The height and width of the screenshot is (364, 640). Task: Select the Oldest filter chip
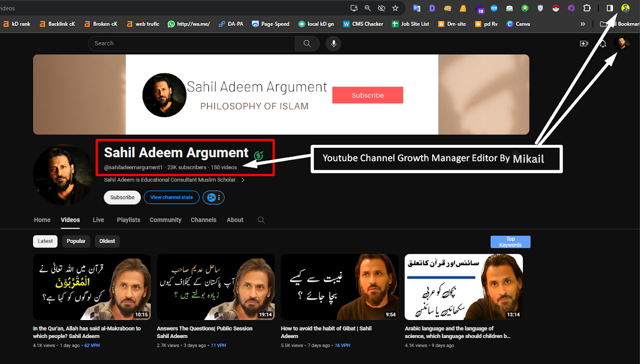tap(107, 241)
